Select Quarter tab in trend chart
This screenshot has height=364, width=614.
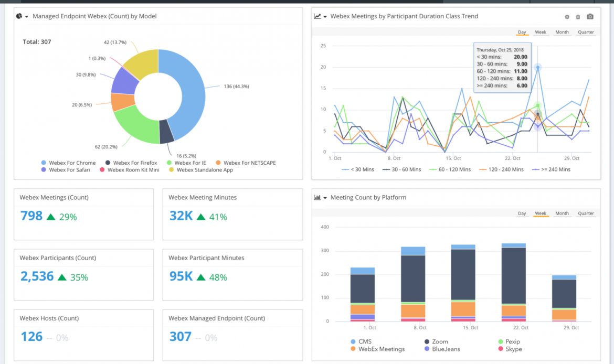coord(586,32)
